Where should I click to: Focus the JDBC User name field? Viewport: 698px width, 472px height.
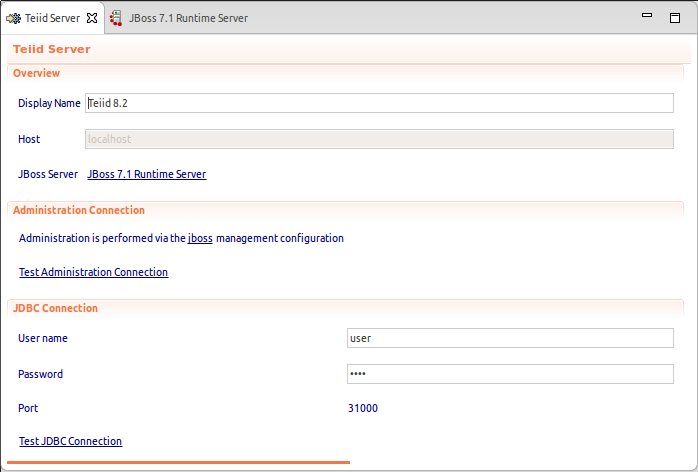[x=510, y=338]
